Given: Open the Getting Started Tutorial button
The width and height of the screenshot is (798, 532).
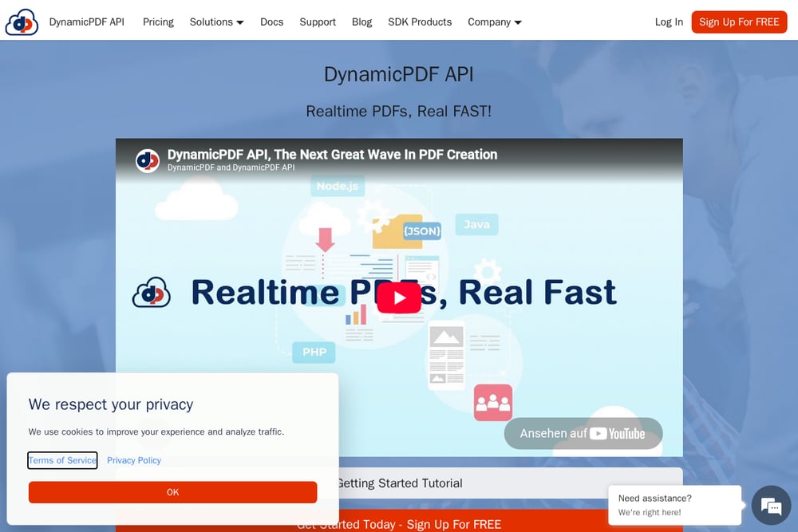Looking at the screenshot, I should pos(399,483).
